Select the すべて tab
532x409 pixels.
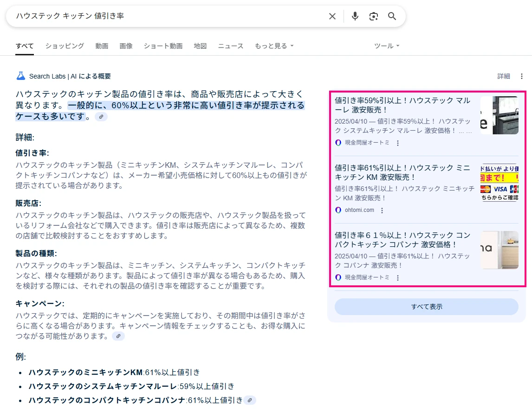tap(25, 46)
